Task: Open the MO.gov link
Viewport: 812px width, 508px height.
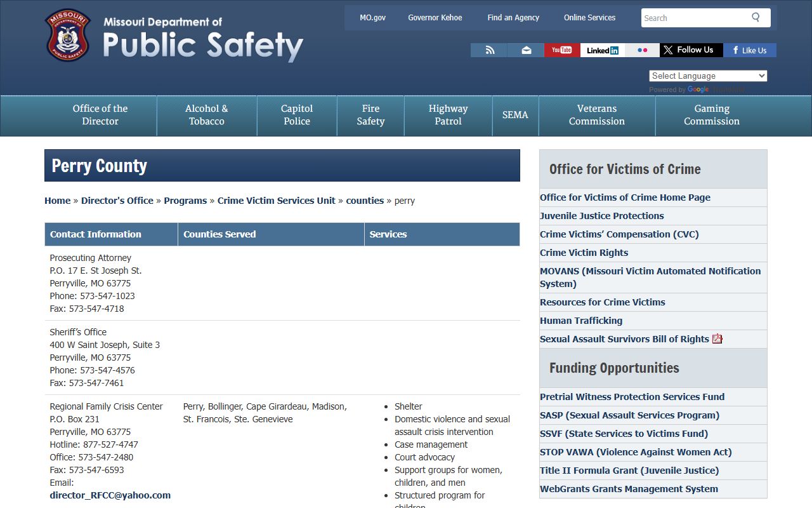Action: click(x=372, y=18)
